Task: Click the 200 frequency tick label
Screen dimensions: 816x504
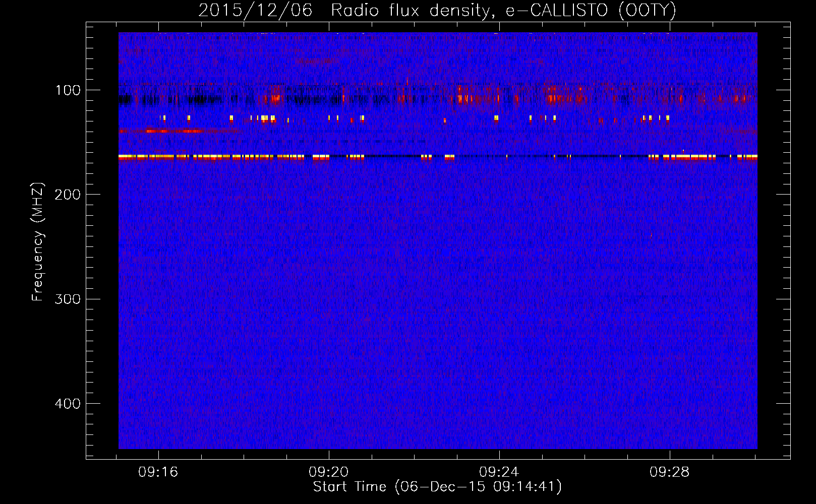Action: (68, 195)
